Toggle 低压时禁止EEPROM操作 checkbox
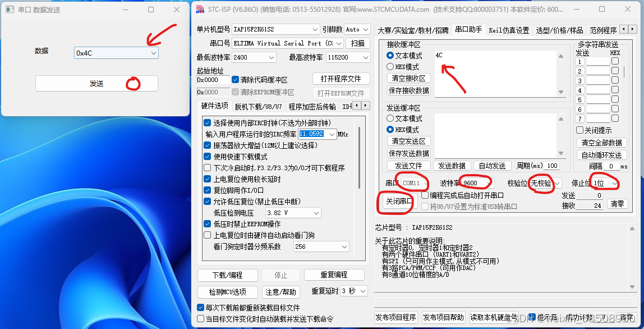The image size is (644, 329). 208,224
